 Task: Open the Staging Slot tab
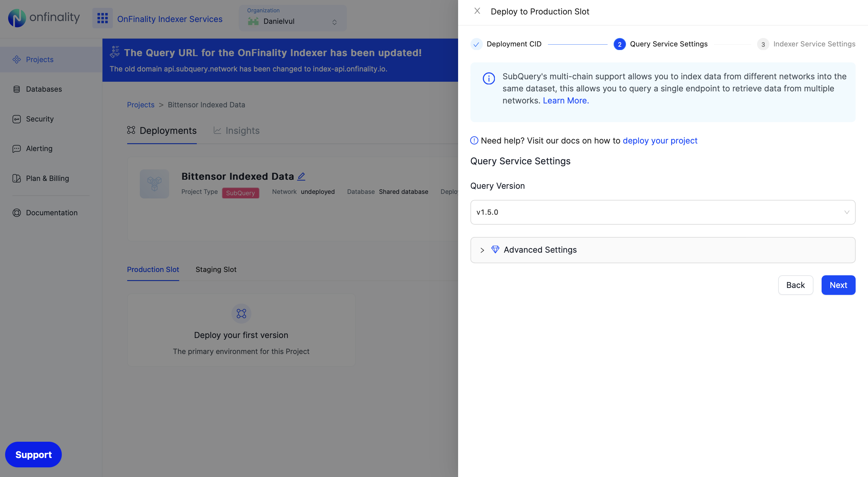click(x=216, y=269)
